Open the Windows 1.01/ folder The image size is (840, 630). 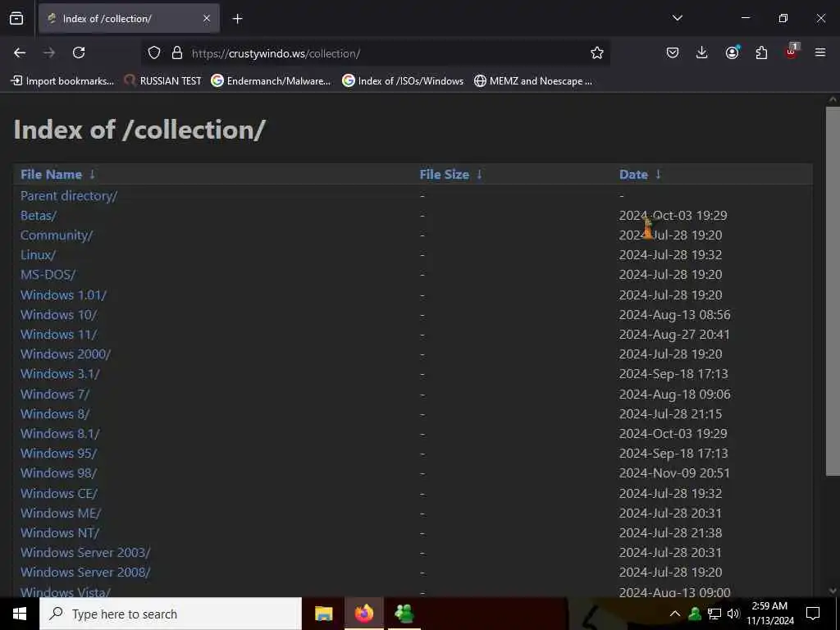(63, 295)
